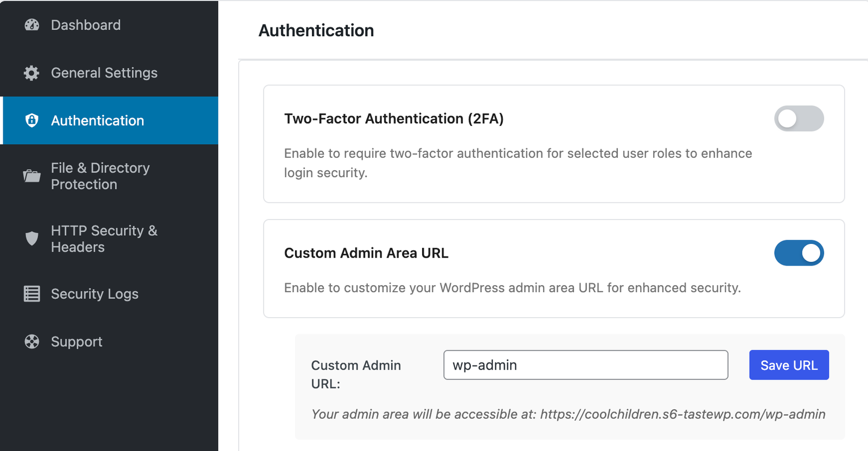This screenshot has width=868, height=451.
Task: Enable the Two-Factor Authentication toggle
Action: click(799, 119)
